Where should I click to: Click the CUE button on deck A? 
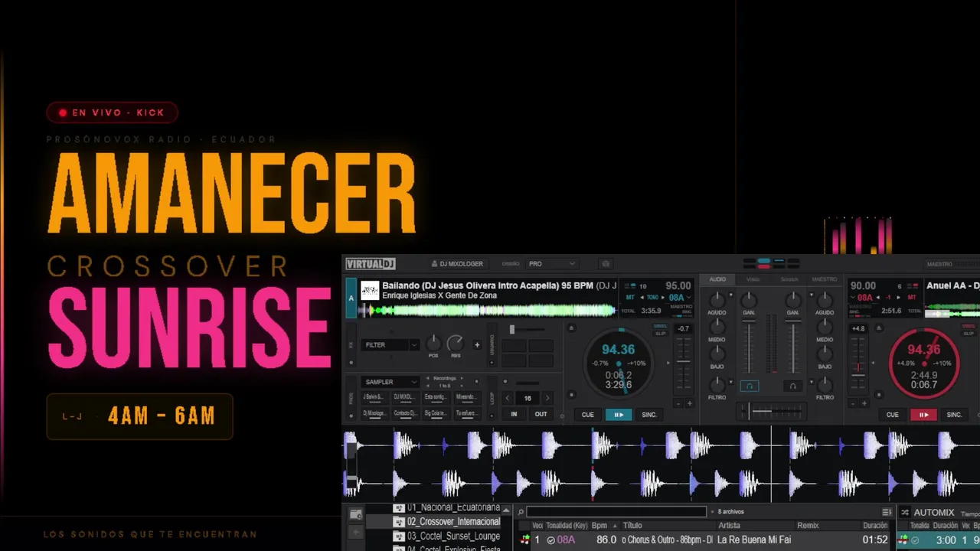[587, 415]
